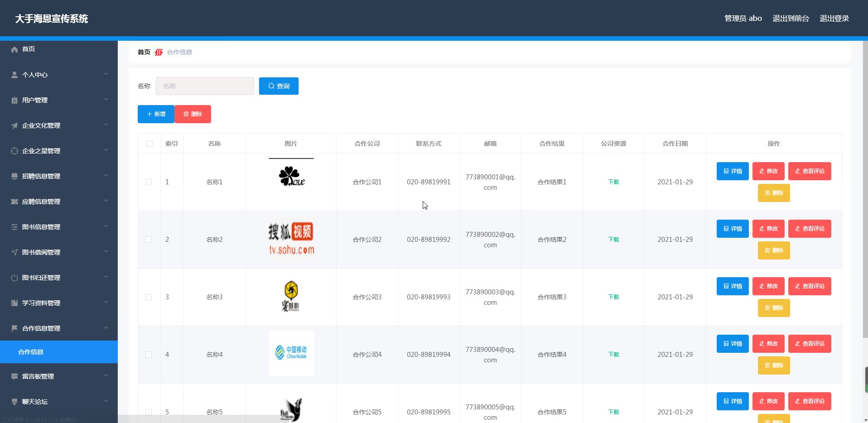Click the icon beside 聊天论坛

[x=14, y=402]
